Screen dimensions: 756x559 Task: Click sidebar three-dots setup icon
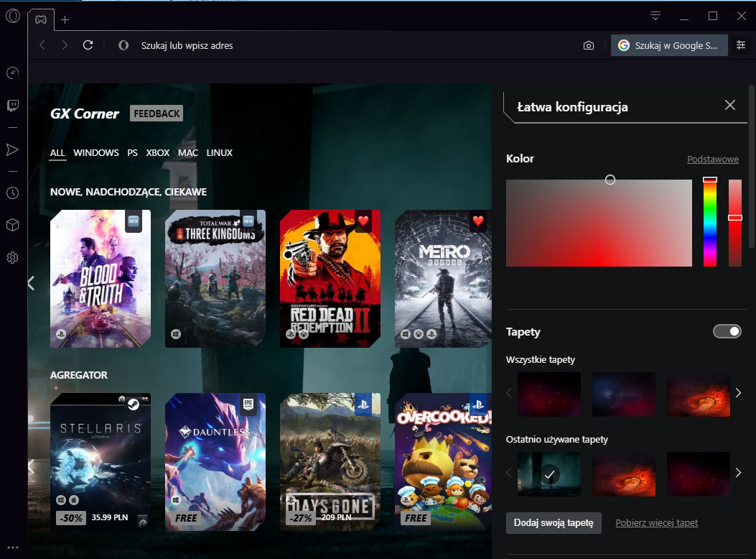[x=12, y=548]
